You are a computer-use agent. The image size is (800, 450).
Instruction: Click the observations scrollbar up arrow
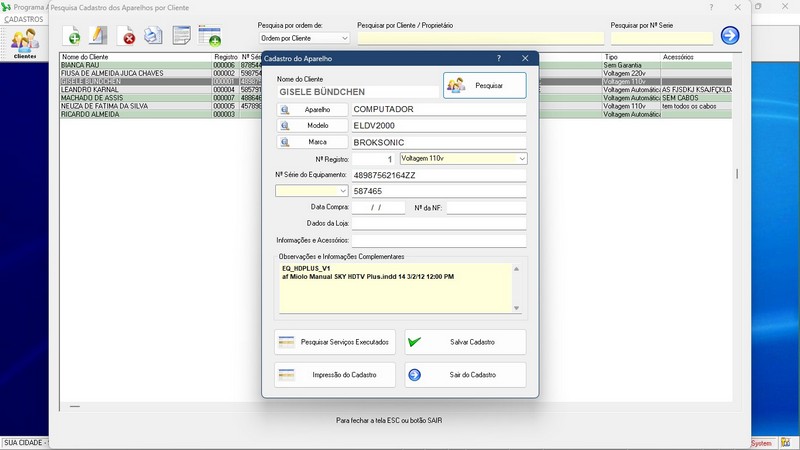coord(516,269)
